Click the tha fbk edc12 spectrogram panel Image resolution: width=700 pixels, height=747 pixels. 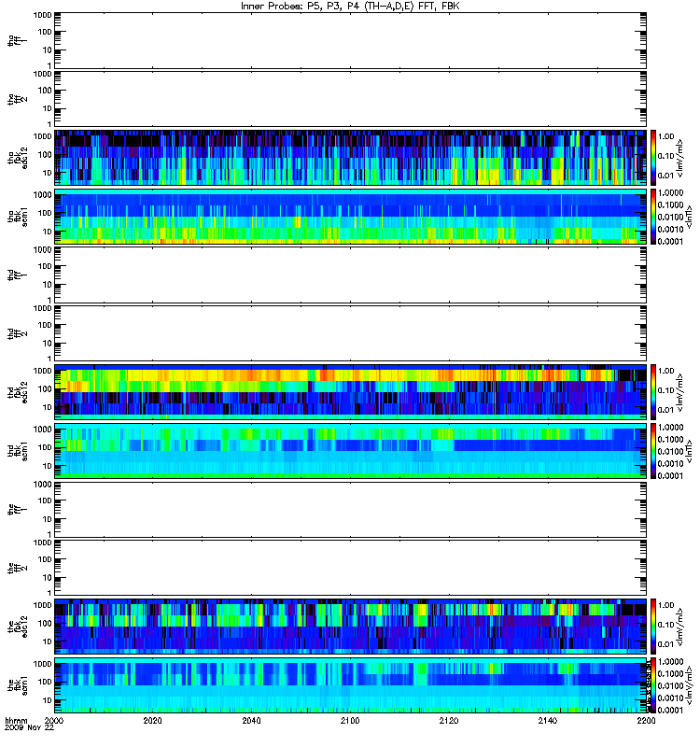point(351,158)
